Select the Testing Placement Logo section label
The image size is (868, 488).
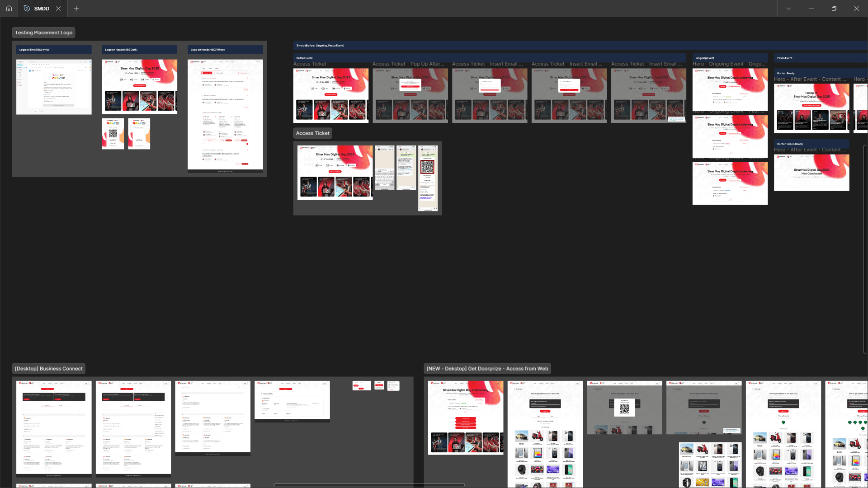coord(43,33)
